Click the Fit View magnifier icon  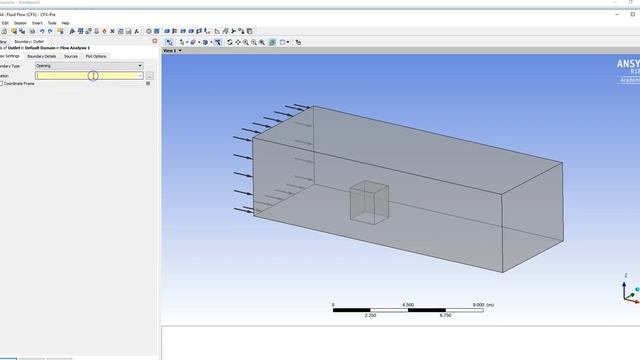[262, 42]
